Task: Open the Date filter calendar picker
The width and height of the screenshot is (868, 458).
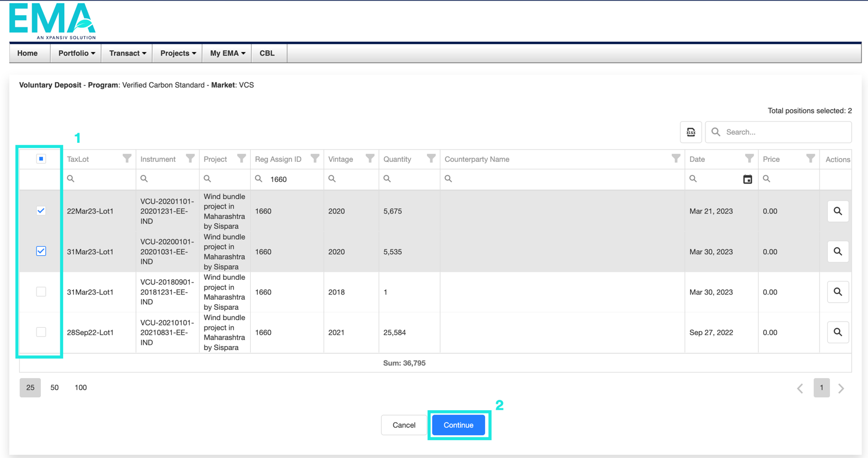Action: coord(747,179)
